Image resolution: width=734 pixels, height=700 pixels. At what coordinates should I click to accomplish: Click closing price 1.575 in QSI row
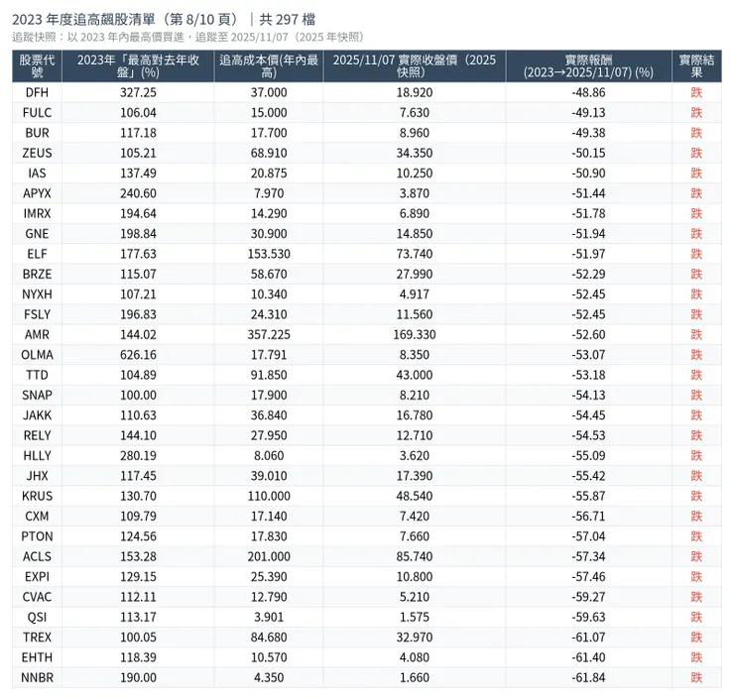pyautogui.click(x=415, y=617)
